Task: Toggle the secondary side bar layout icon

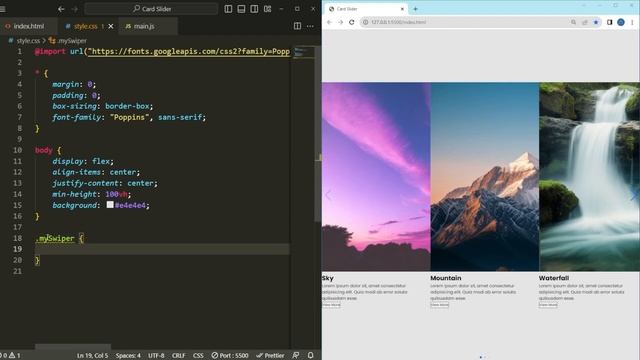Action: point(254,9)
